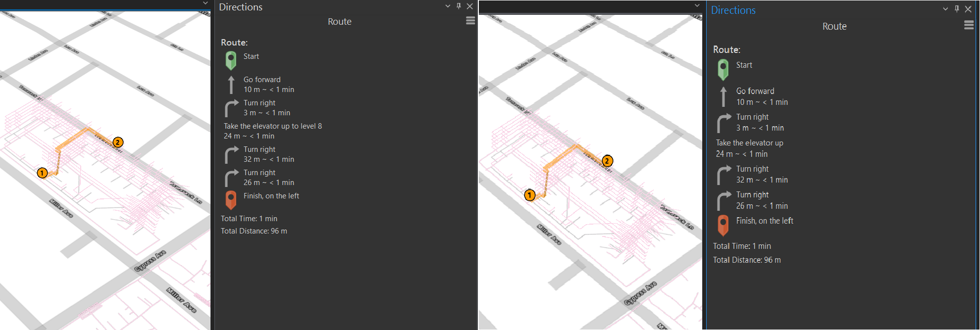Select the white Directions title, left pane
The image size is (980, 330).
click(x=241, y=7)
